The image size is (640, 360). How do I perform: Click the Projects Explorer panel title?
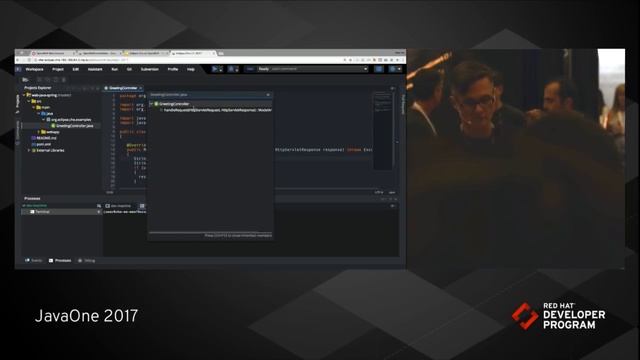(x=38, y=88)
